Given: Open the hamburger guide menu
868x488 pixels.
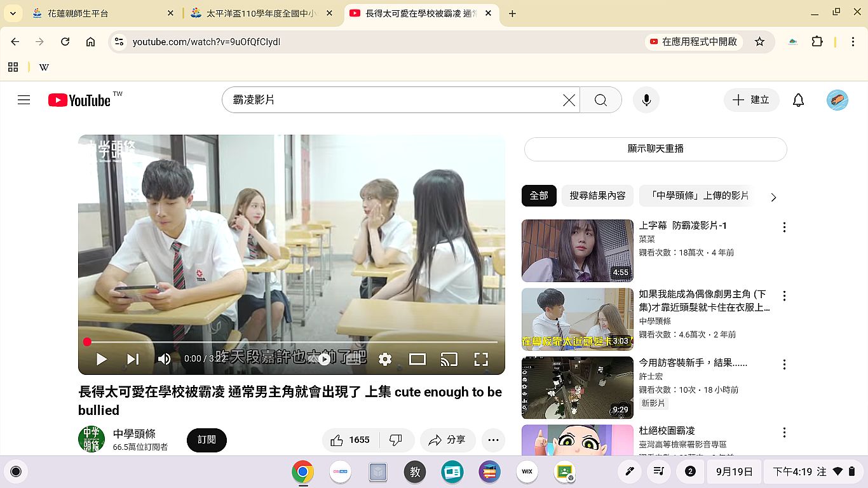Looking at the screenshot, I should [x=24, y=100].
